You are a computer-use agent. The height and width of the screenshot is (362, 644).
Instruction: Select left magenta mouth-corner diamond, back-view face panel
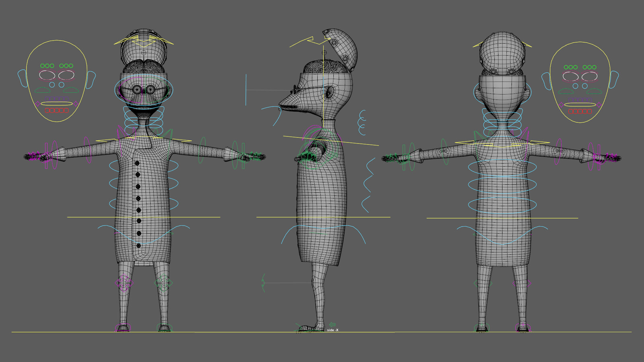click(x=561, y=105)
